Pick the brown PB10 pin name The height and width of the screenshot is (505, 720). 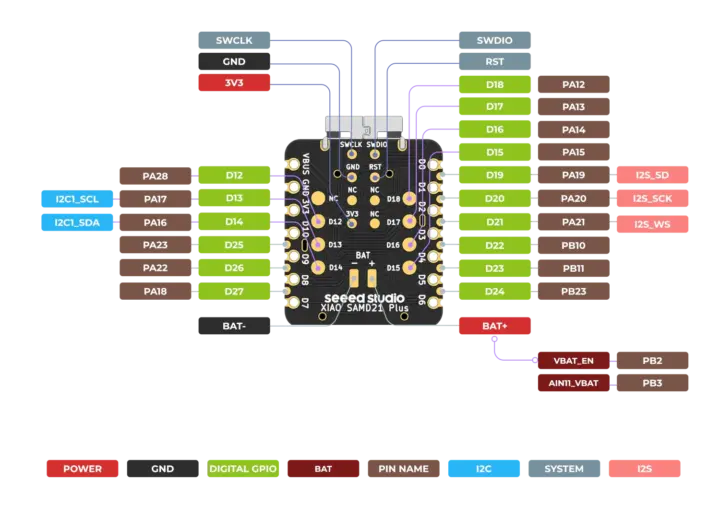coord(574,245)
